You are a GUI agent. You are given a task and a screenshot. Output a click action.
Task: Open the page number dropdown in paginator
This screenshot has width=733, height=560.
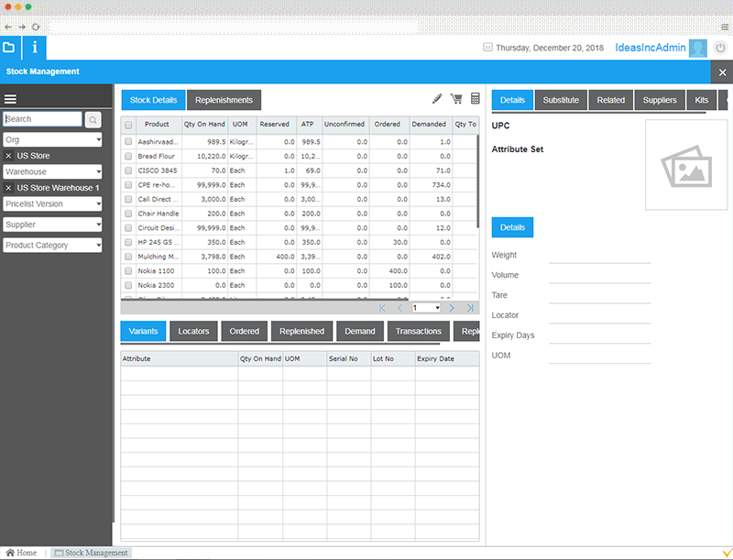point(424,308)
